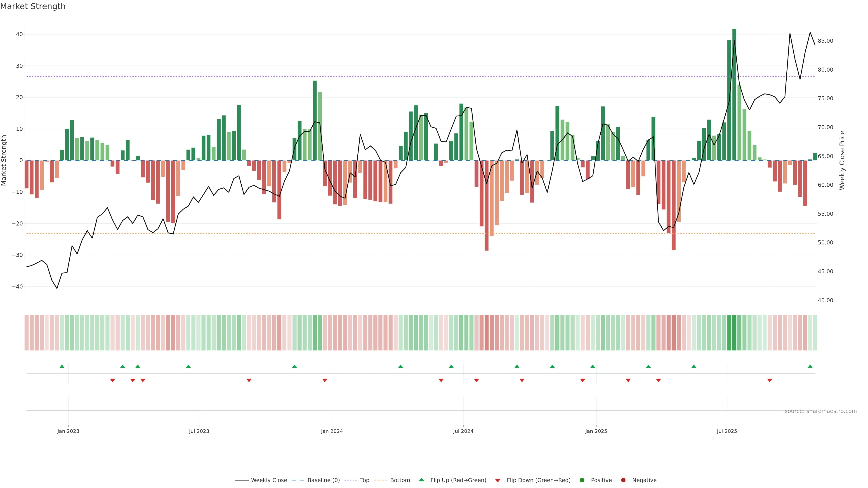Click the rightmost red flip-down triangle marker
The image size is (868, 488).
pyautogui.click(x=770, y=380)
